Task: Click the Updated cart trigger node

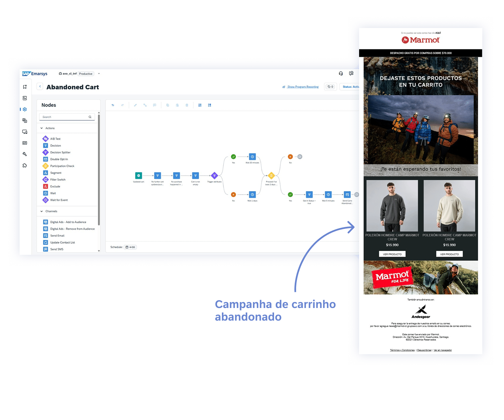Action: point(139,176)
